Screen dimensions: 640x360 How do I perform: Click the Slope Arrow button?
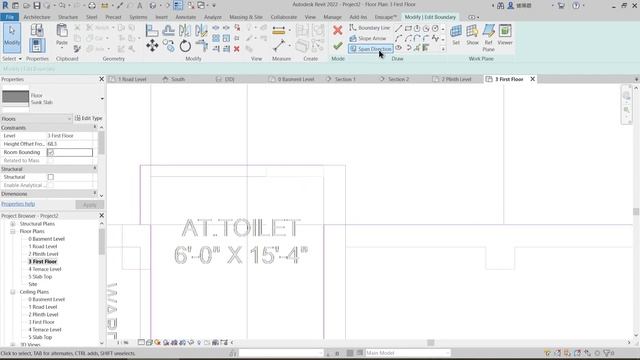(x=368, y=38)
